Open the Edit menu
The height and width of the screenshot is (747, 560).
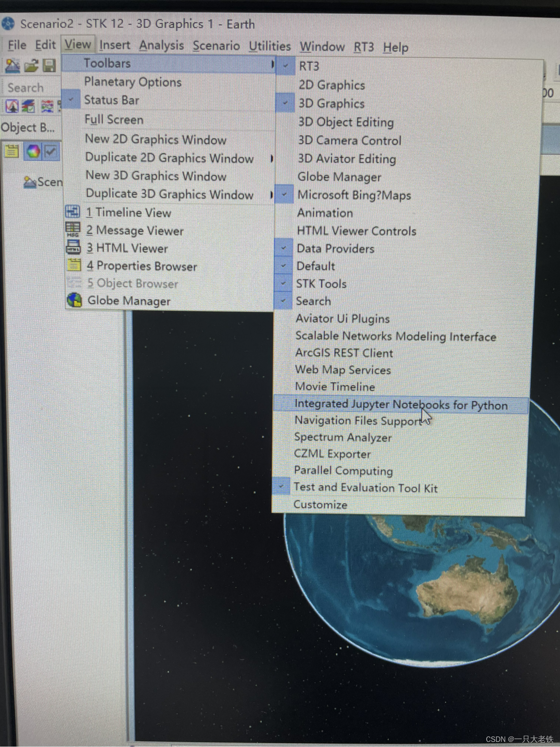point(45,45)
